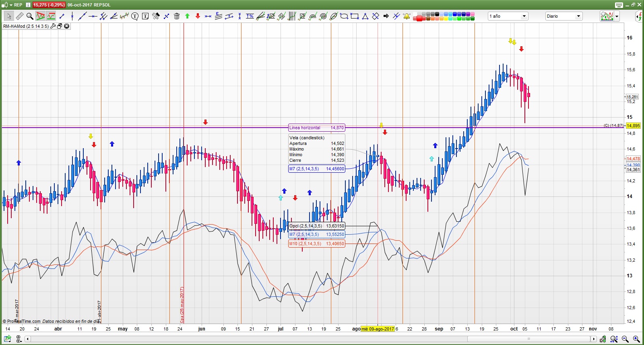
Task: Activate the magnifying glass zoom tool
Action: (30, 16)
